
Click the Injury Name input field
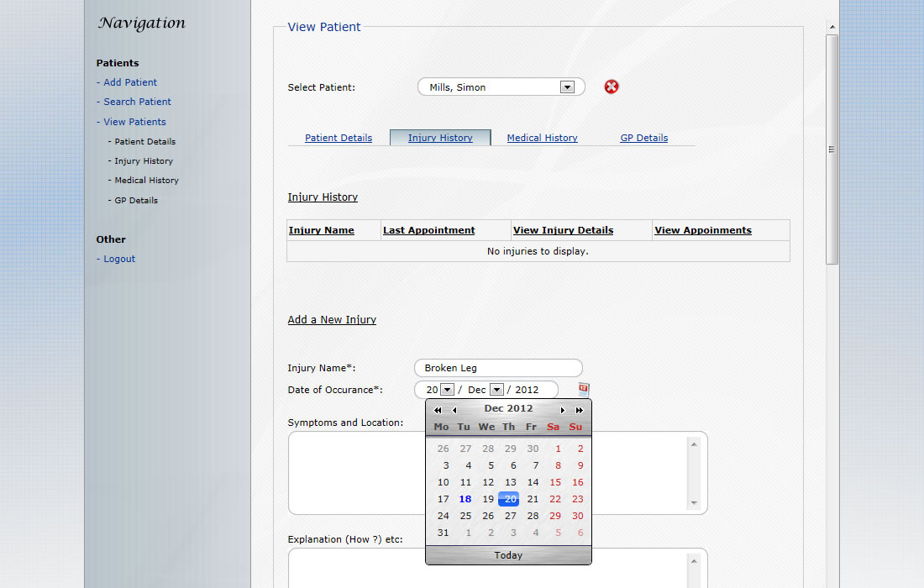click(498, 368)
